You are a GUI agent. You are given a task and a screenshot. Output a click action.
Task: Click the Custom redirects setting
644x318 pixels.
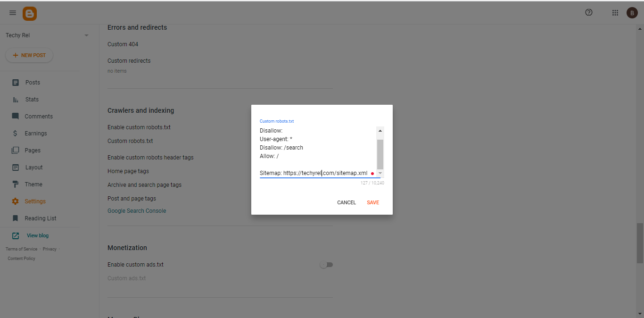(129, 61)
